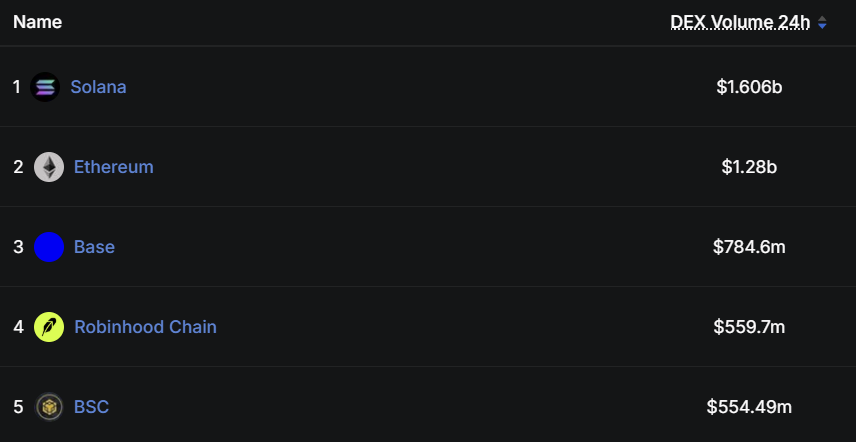Open the Solana chain link
Screen dimensions: 856x442
tap(98, 87)
